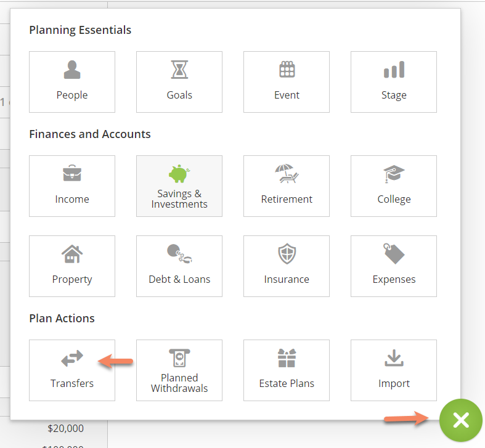
Task: Select the Retirement beach umbrella tile
Action: [287, 186]
